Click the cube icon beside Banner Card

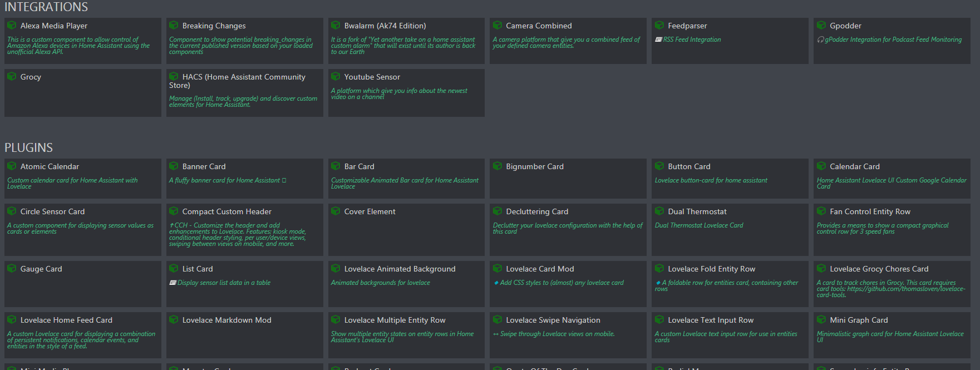tap(174, 166)
